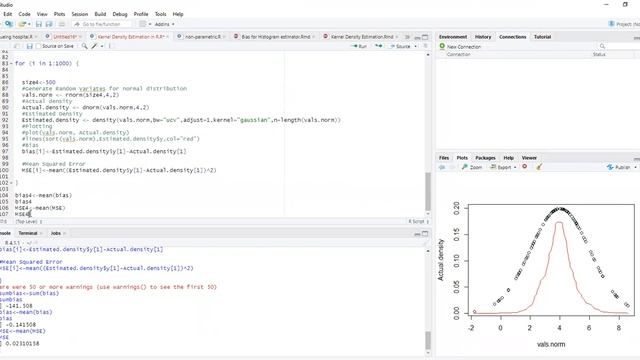Switch to the Untitled16 editor tab

pos(65,37)
